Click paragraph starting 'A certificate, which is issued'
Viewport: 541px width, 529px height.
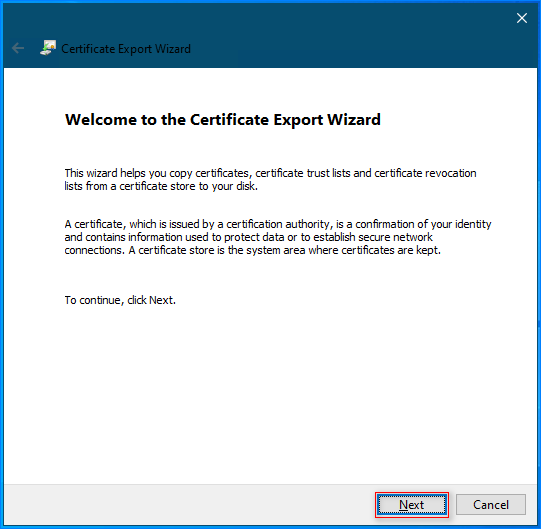[278, 237]
